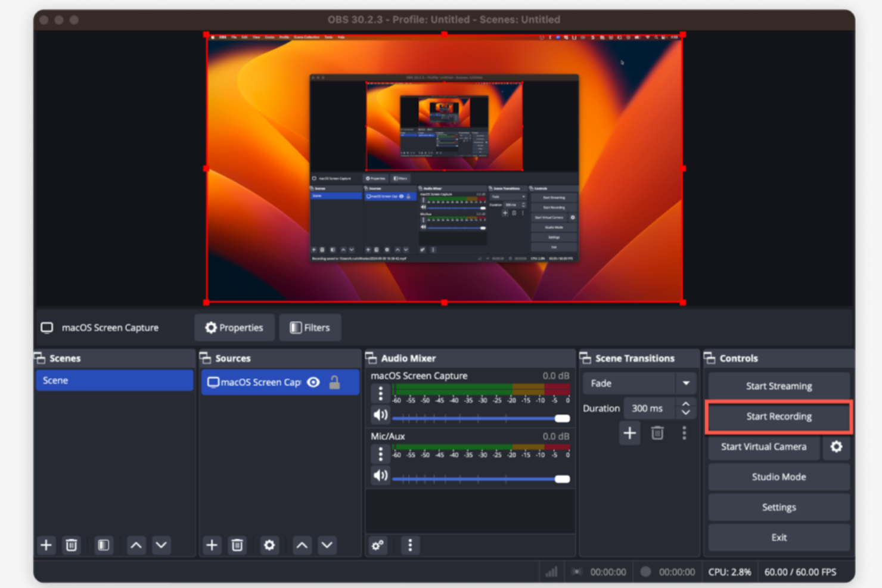Viewport: 882px width, 588px height.
Task: Move the macOS Screen Capture source up
Action: point(301,545)
